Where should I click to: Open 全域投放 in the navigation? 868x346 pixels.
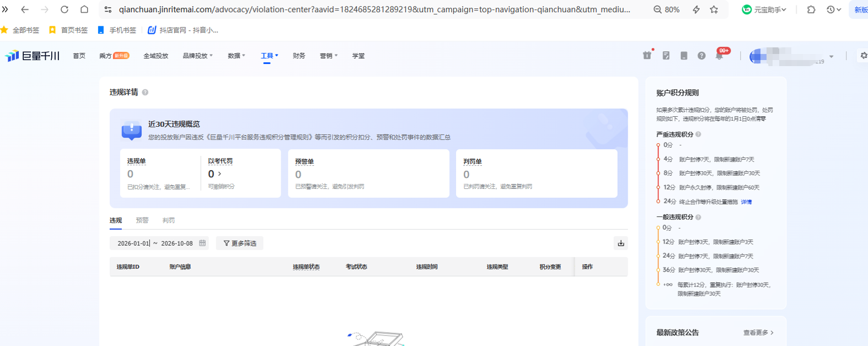point(156,56)
